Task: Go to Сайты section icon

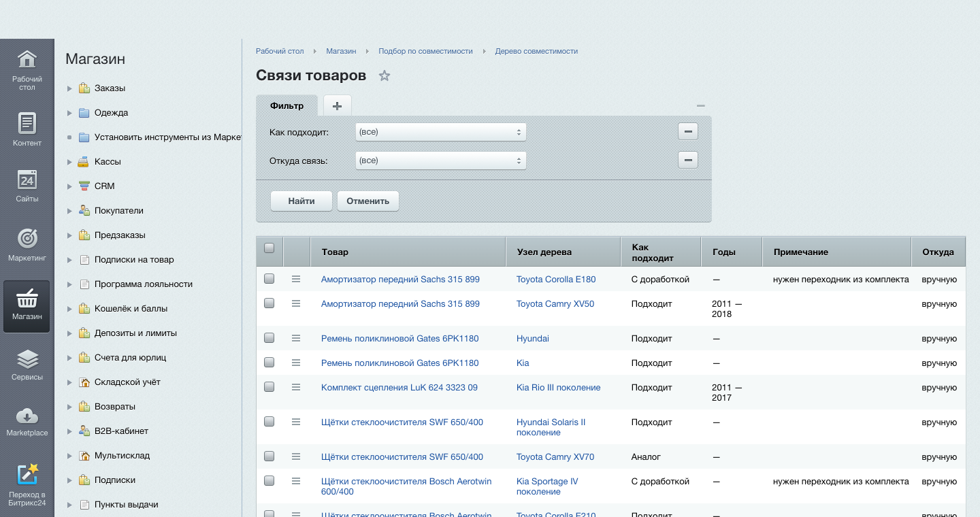Action: click(x=27, y=186)
